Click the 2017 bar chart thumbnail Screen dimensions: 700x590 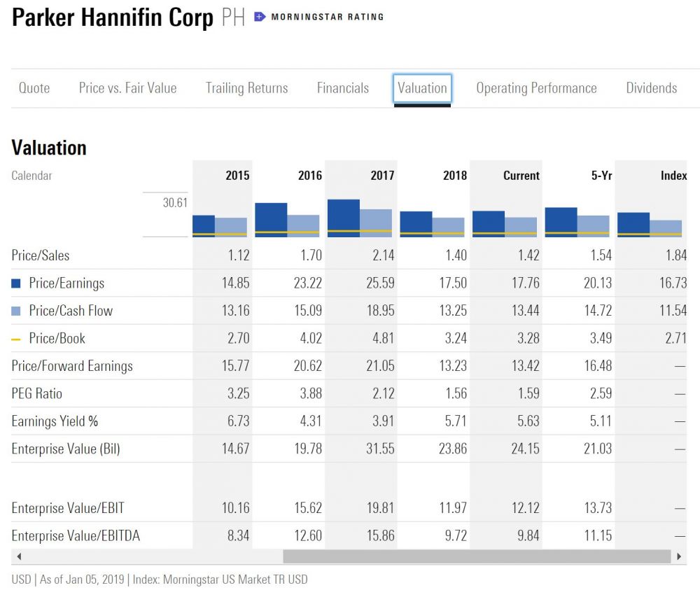coord(360,218)
